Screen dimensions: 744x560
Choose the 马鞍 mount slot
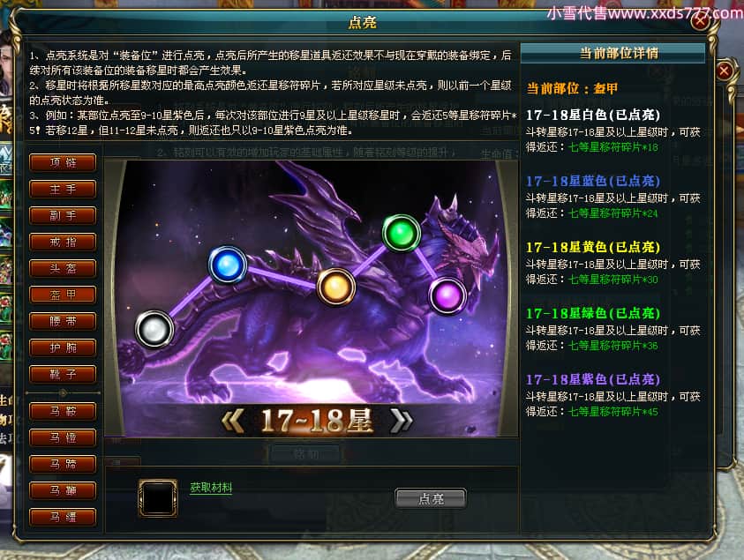pyautogui.click(x=63, y=411)
